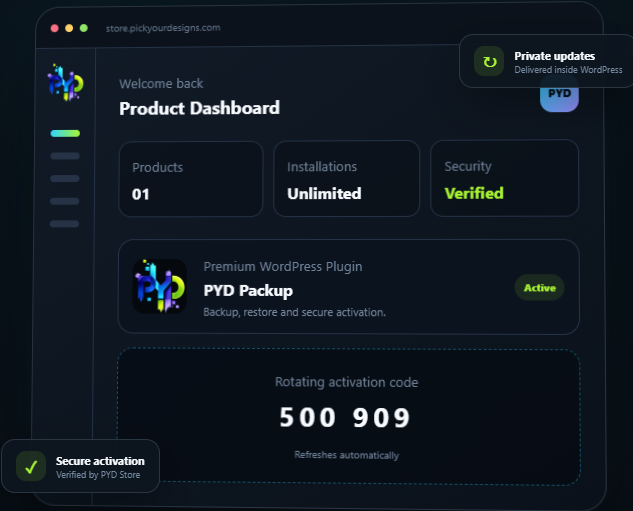The width and height of the screenshot is (633, 511).
Task: Click the store.pickyourdesigns.com address bar
Action: [163, 28]
